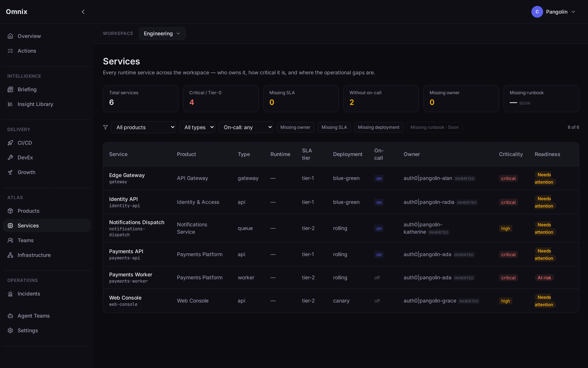Expand the Pangolin account menu chevron

coord(573,12)
